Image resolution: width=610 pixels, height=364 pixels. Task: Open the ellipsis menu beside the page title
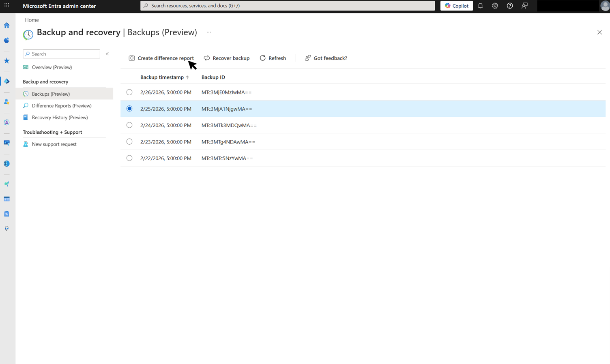pyautogui.click(x=208, y=32)
